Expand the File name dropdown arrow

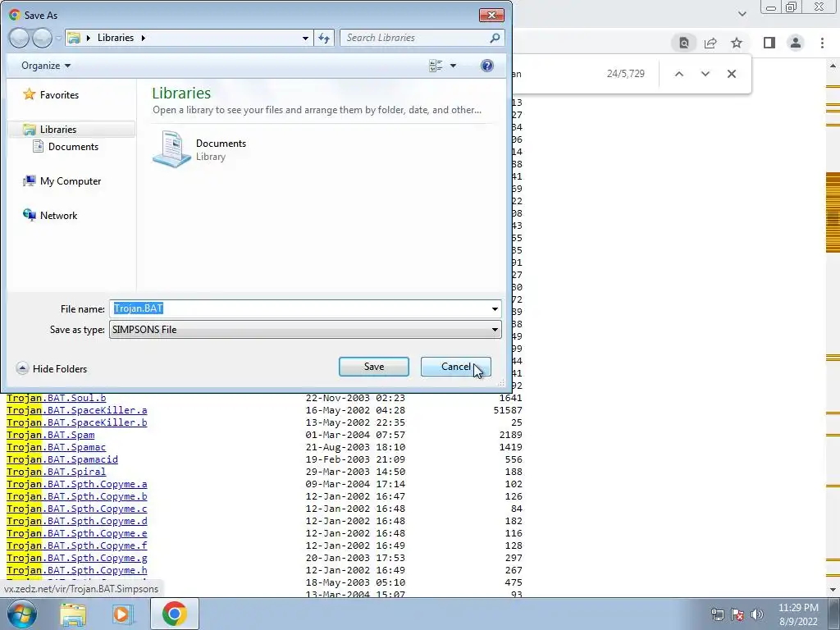[x=495, y=308]
